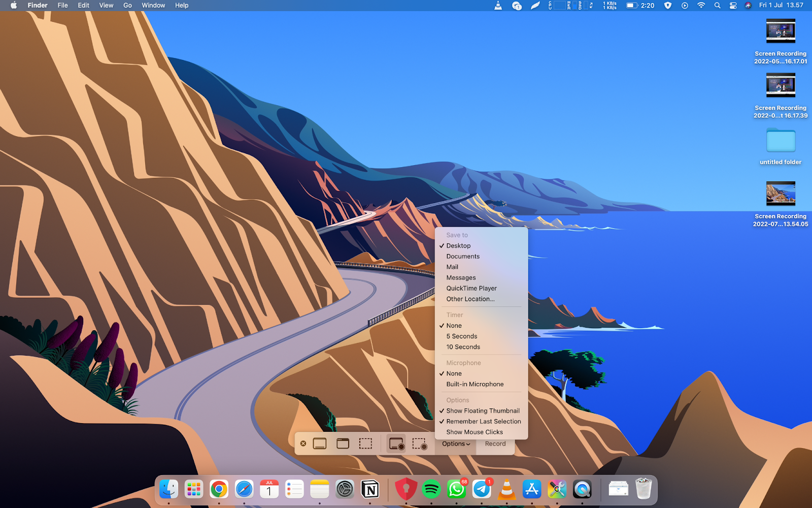Select Capture Entire Screen icon in toolbar
This screenshot has width=812, height=508.
pos(320,443)
